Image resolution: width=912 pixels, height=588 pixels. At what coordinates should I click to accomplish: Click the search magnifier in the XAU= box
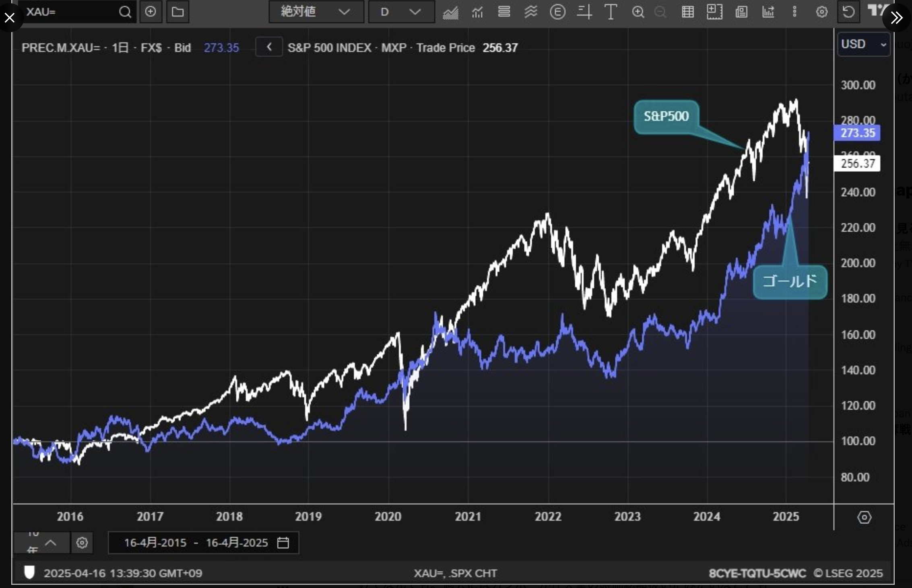point(125,12)
